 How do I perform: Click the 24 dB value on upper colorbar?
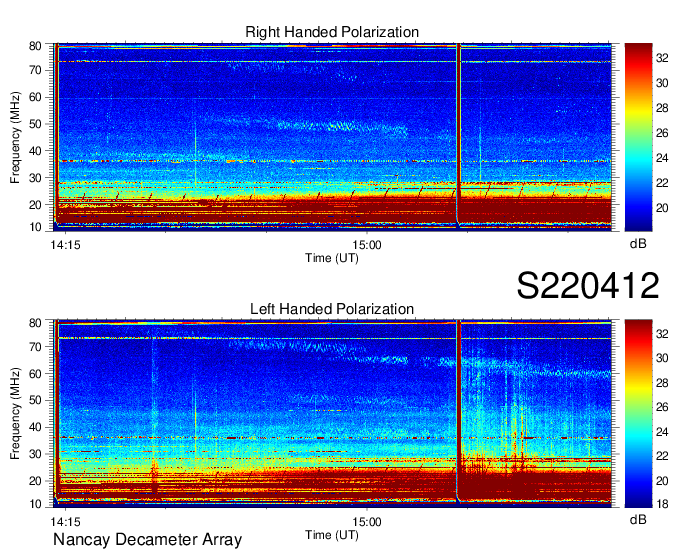click(662, 158)
